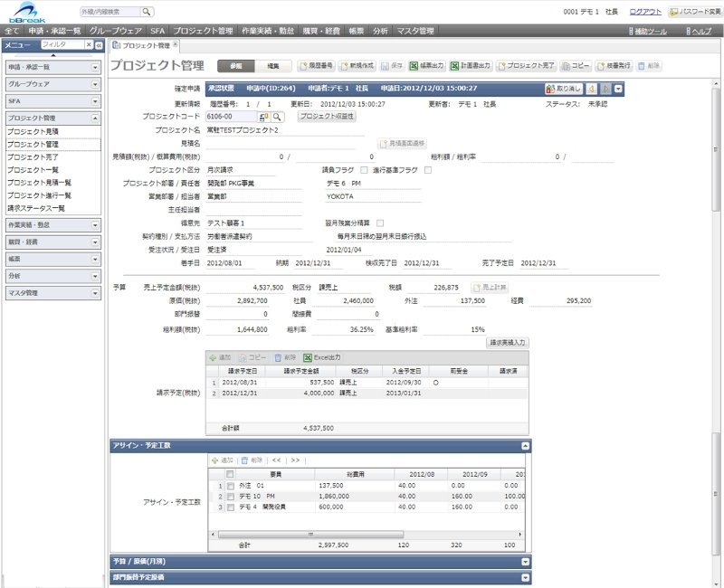Click Excel出力 in the 請求予定 grid toolbar
Viewport: 724px width, 588px height.
pos(322,357)
